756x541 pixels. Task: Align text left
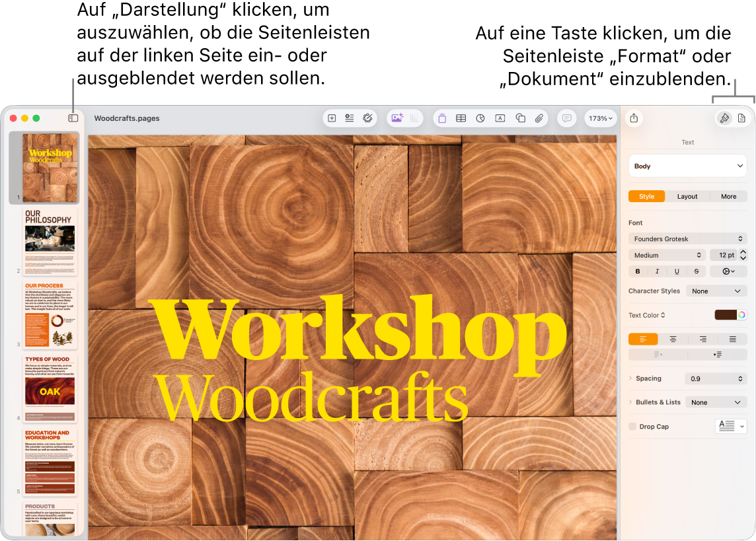[643, 339]
